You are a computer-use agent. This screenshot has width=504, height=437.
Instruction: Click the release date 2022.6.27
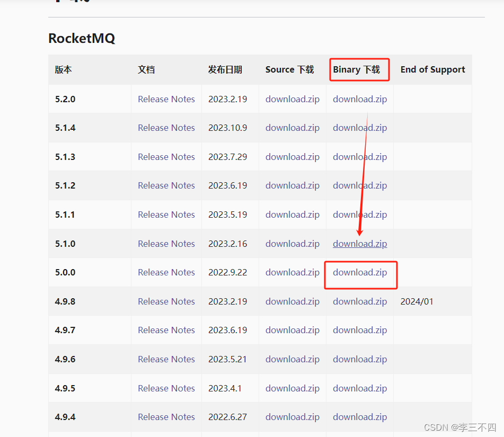click(x=227, y=417)
